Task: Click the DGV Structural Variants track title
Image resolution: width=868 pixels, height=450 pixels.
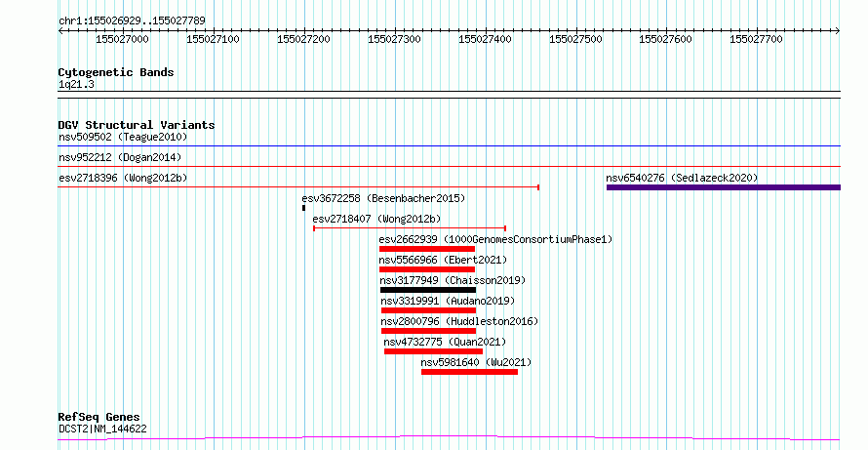Action: coord(137,125)
